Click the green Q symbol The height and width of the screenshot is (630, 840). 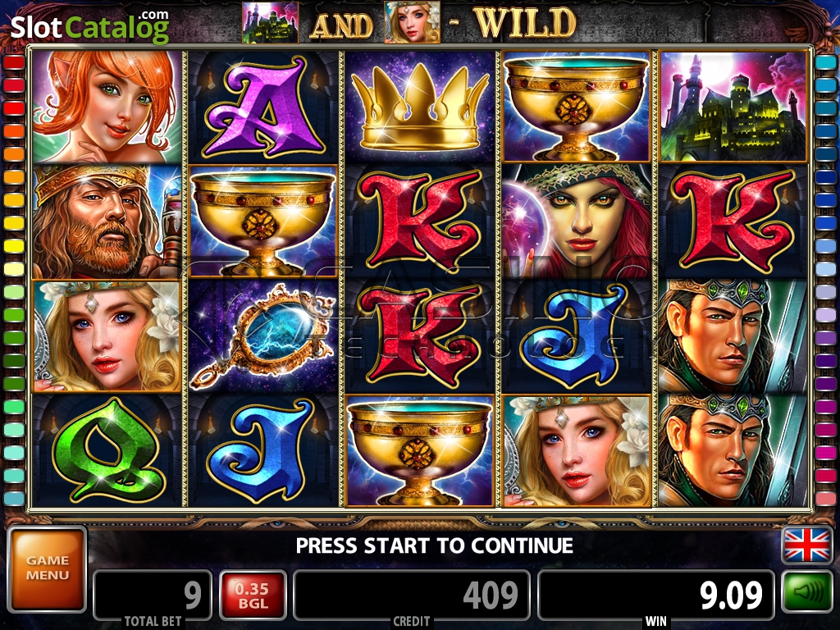[x=107, y=450]
